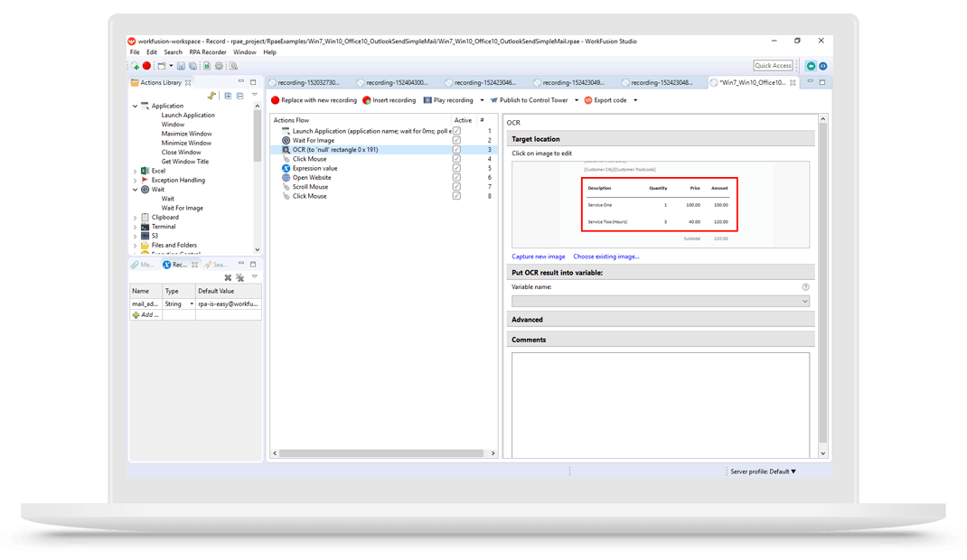The height and width of the screenshot is (560, 967).
Task: Click the Choose existing image link
Action: [606, 257]
